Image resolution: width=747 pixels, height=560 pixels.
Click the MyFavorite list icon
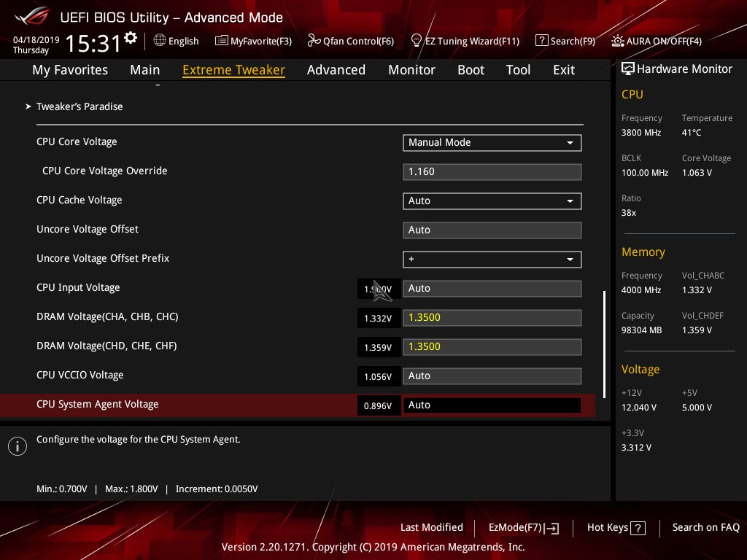tap(222, 41)
